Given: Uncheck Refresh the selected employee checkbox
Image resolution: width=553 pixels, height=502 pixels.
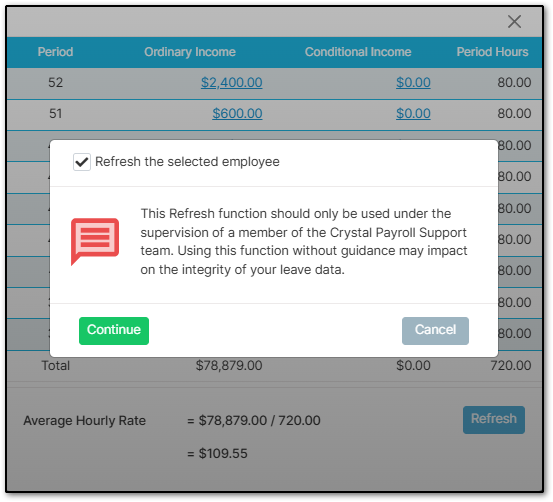Looking at the screenshot, I should [82, 162].
